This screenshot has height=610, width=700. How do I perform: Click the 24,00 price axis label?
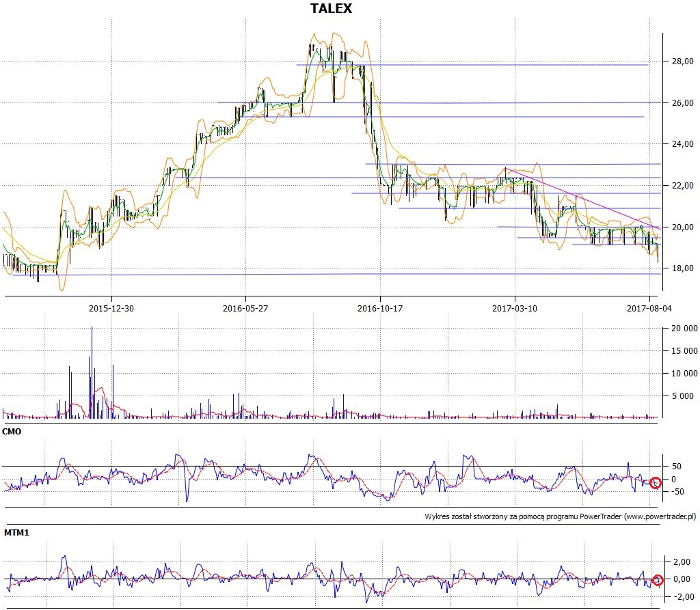tap(683, 143)
